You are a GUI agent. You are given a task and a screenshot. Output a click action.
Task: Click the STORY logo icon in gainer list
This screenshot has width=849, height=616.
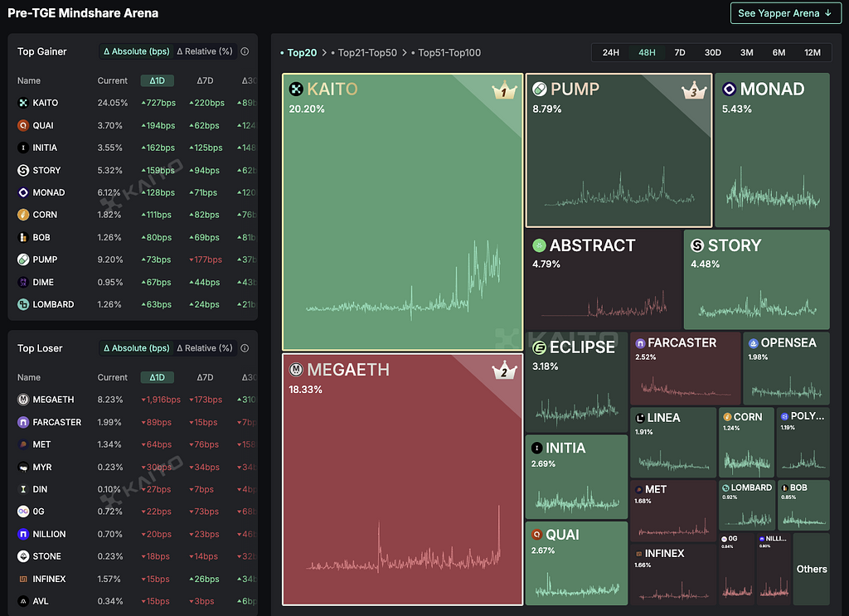[22, 171]
